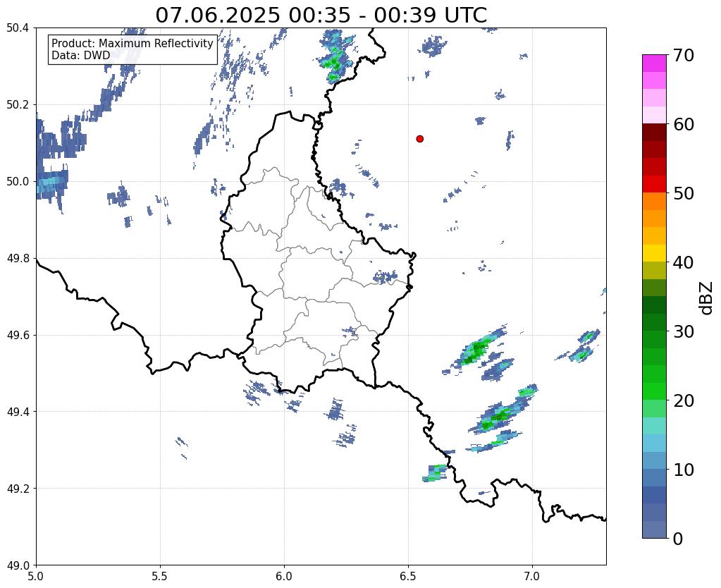Click the colorbar tick label 20
This screenshot has width=721, height=588.
[x=683, y=400]
